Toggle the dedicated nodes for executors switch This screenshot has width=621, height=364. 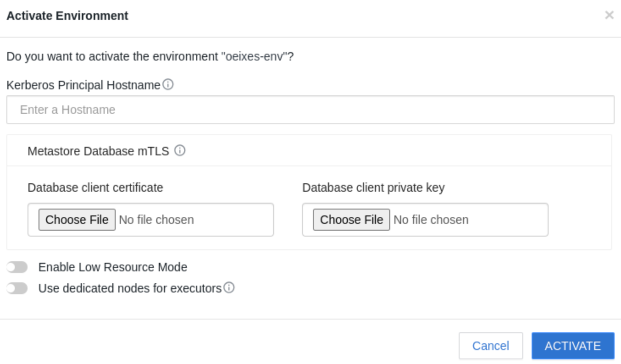[17, 288]
